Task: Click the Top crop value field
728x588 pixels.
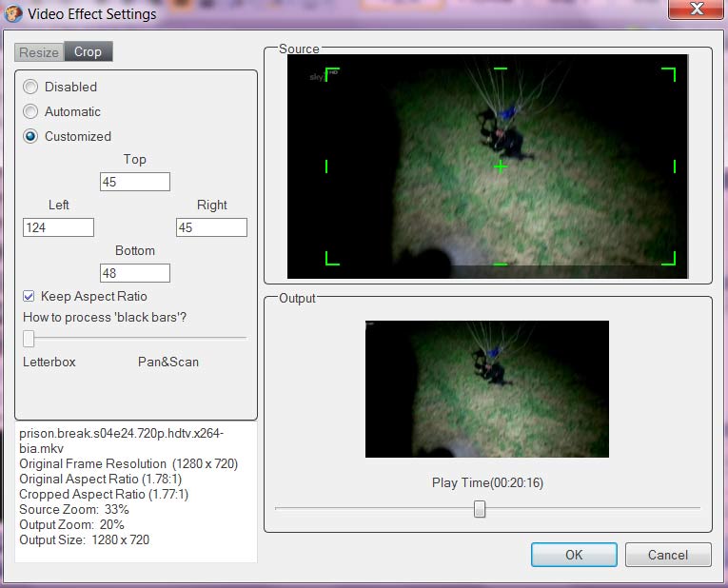Action: (x=135, y=182)
